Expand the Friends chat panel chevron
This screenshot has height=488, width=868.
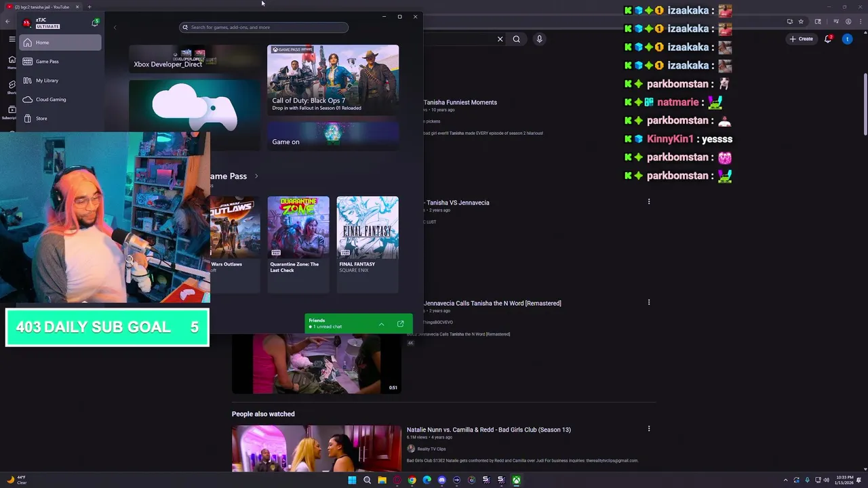(381, 324)
